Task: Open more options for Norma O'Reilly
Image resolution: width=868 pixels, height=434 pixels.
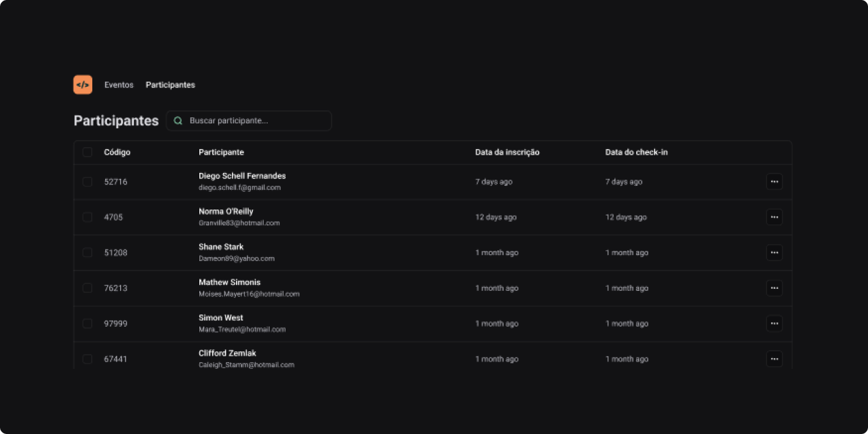Action: (774, 217)
